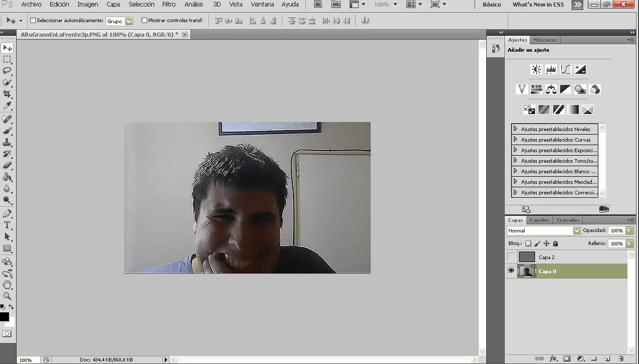The image size is (639, 364).
Task: Select the Brush tool
Action: (7, 131)
